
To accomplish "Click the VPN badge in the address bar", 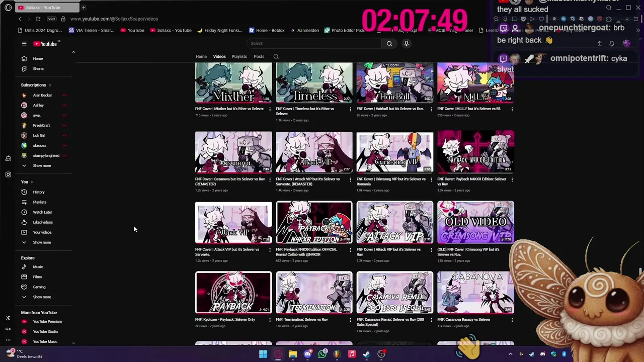I will coord(51,19).
